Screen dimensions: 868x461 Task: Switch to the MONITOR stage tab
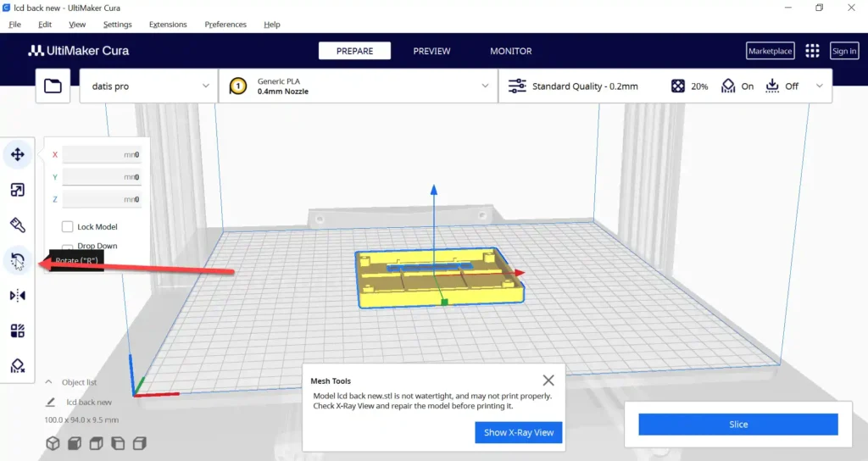[x=510, y=51]
